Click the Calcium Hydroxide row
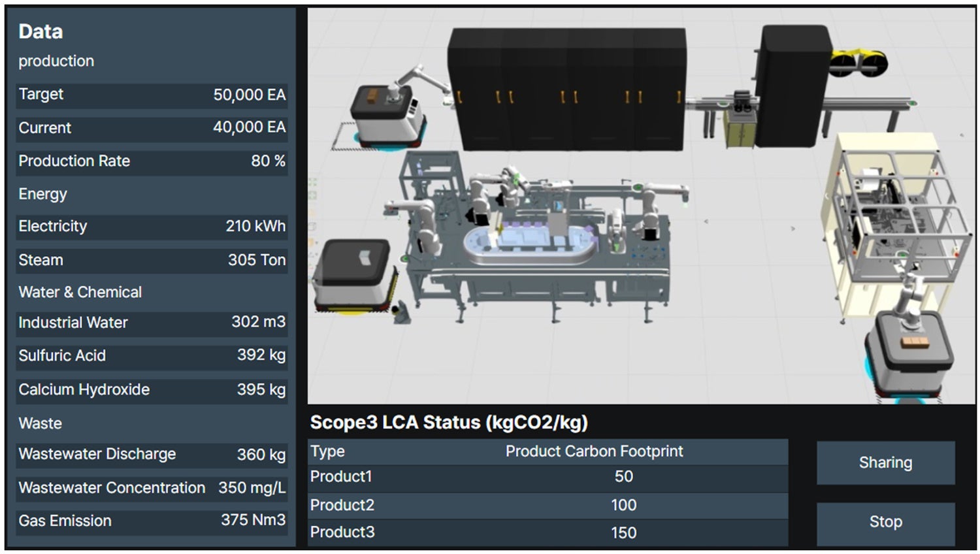Viewport: 980px width, 554px height. 152,390
